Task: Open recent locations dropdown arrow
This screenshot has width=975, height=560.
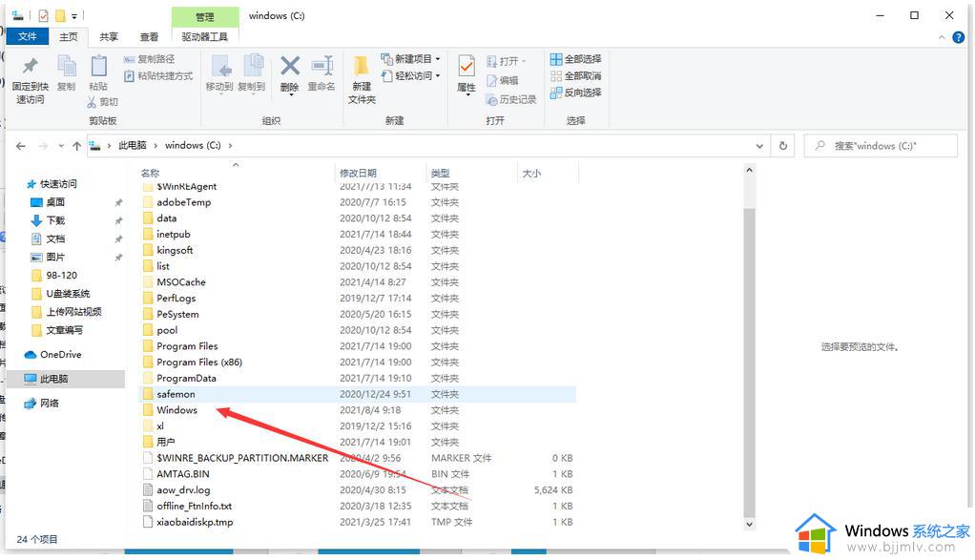Action: point(61,146)
